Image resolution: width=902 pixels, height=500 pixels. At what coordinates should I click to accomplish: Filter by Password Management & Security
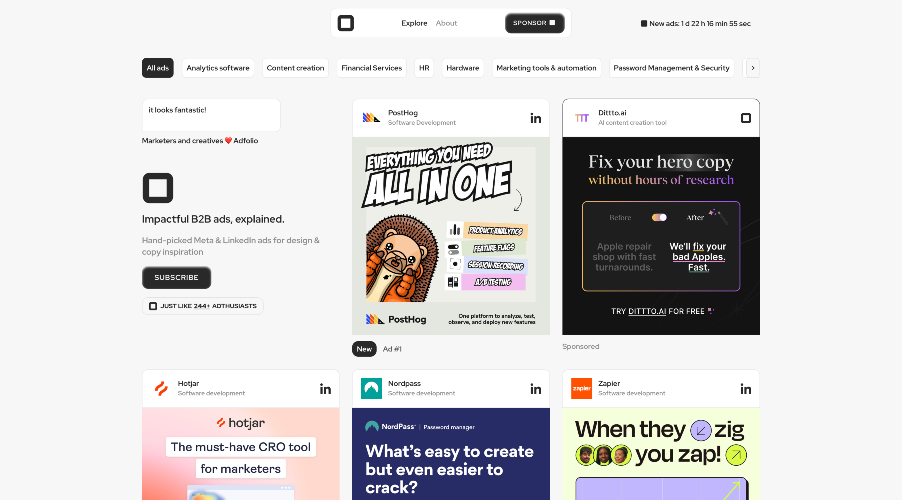coord(671,68)
